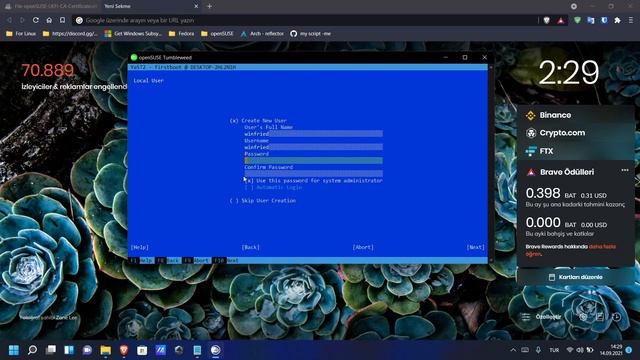Focus the Password field in YaST
This screenshot has height=360, width=640.
(x=313, y=160)
